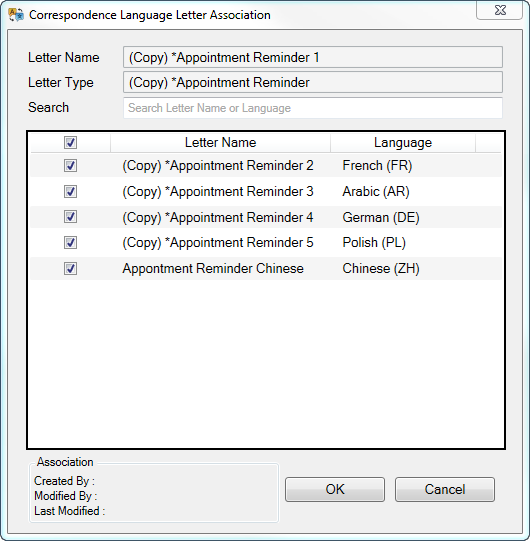Select the Arabic (AR) language cell

tap(376, 191)
